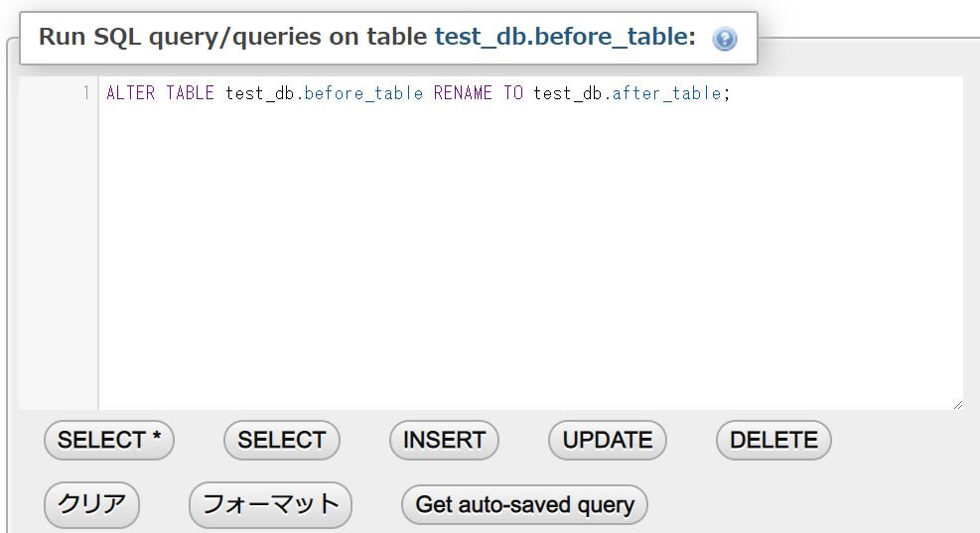Place cursor on the ALTER keyword
The height and width of the screenshot is (533, 980).
pyautogui.click(x=130, y=94)
